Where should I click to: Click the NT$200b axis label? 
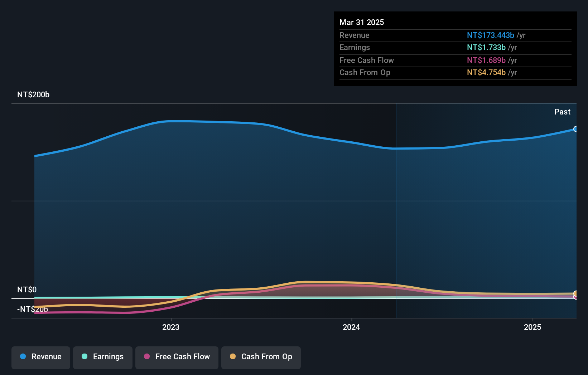pyautogui.click(x=33, y=94)
